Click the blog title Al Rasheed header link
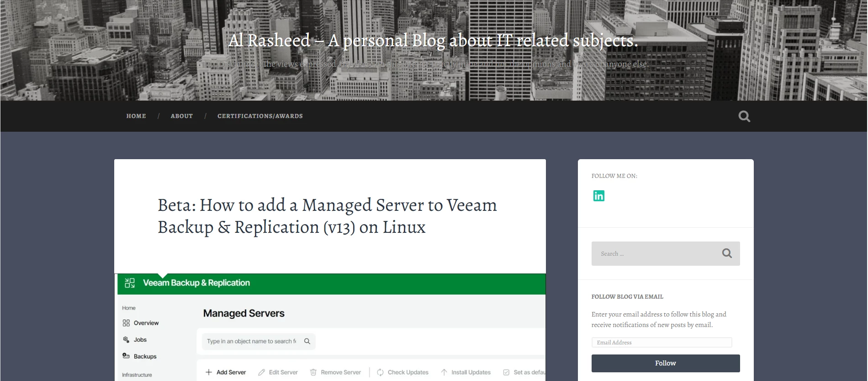868x381 pixels. (x=433, y=41)
